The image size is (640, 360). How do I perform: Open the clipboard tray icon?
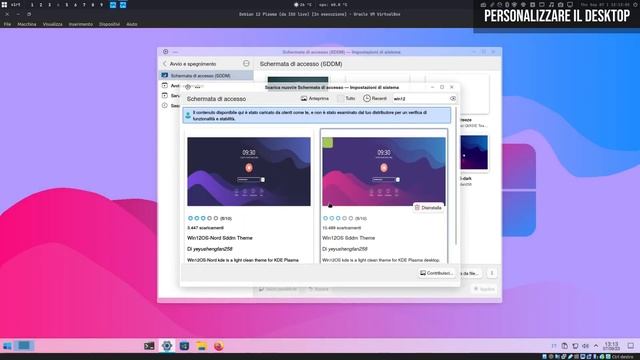pyautogui.click(x=564, y=346)
